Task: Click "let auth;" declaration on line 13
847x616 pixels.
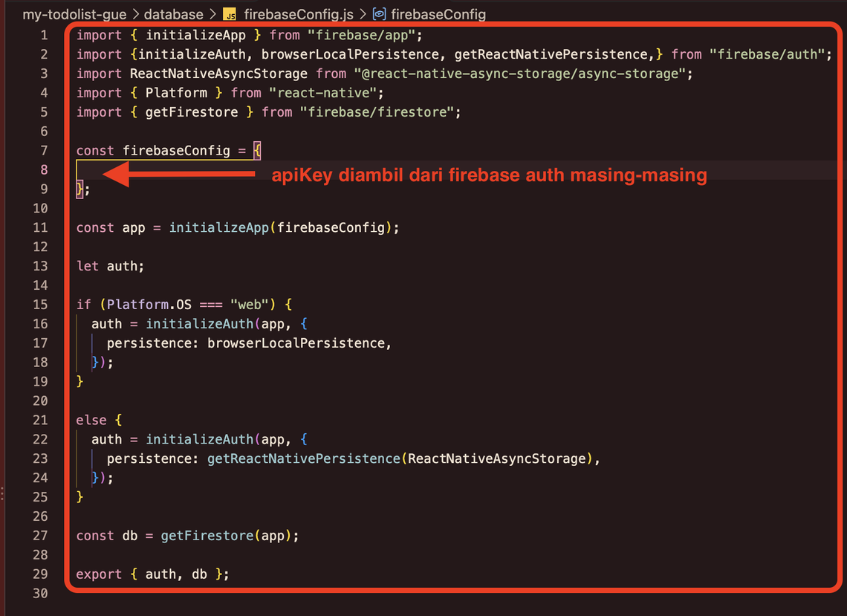Action: click(x=110, y=267)
